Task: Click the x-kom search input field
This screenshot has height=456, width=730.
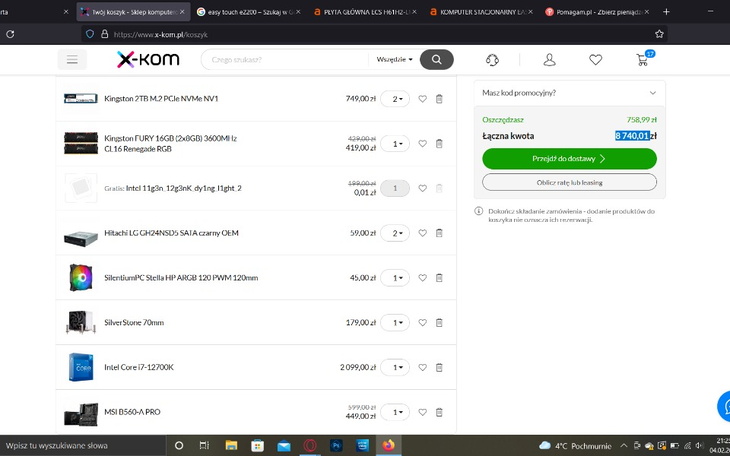Action: [286, 60]
